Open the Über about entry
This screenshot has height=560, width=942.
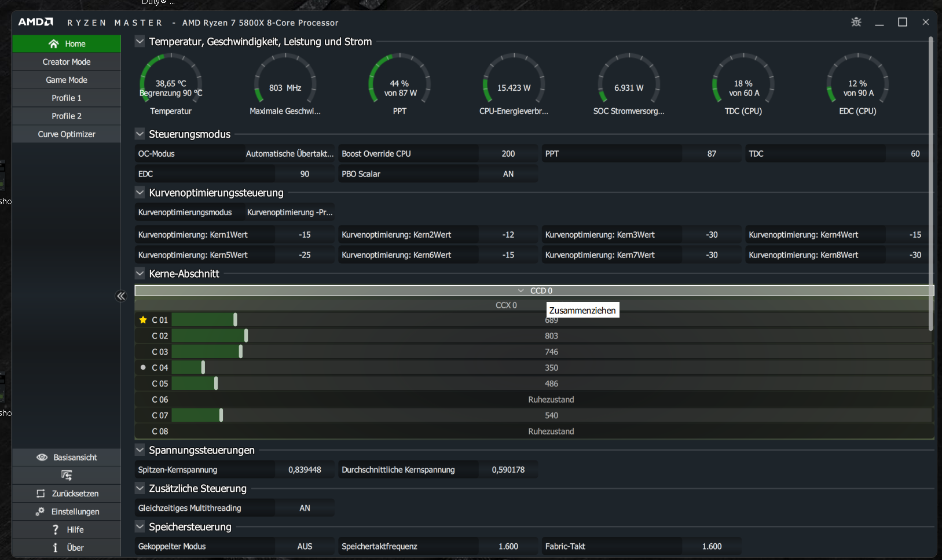coord(67,547)
